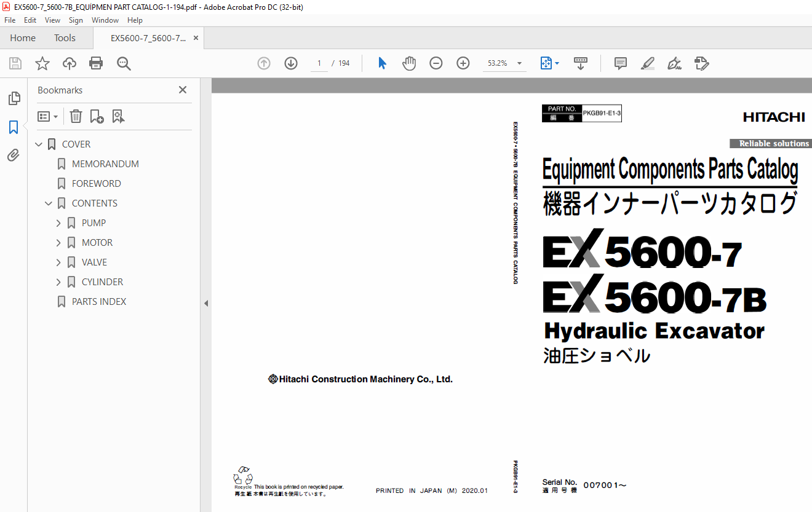Open the Help menu
The image size is (812, 512).
point(135,20)
